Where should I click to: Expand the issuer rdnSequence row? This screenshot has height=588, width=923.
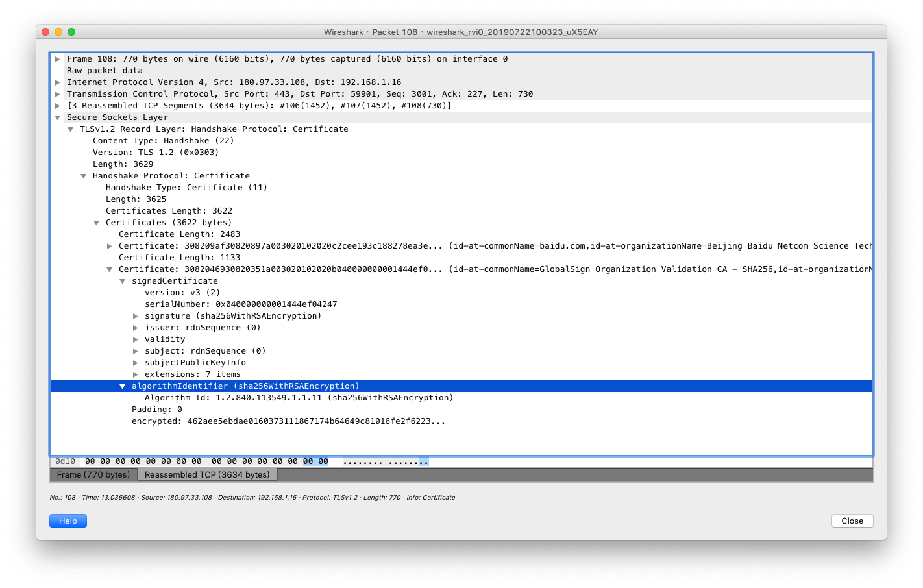136,328
